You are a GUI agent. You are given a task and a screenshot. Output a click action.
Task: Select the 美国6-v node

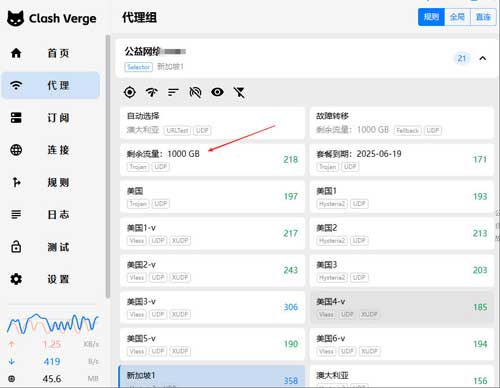point(402,344)
